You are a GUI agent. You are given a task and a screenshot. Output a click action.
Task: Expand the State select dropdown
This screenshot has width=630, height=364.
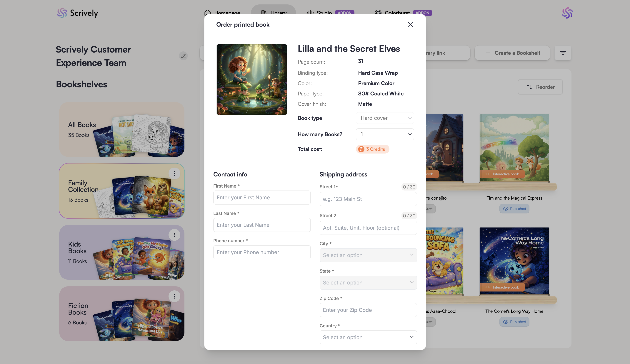[368, 283]
